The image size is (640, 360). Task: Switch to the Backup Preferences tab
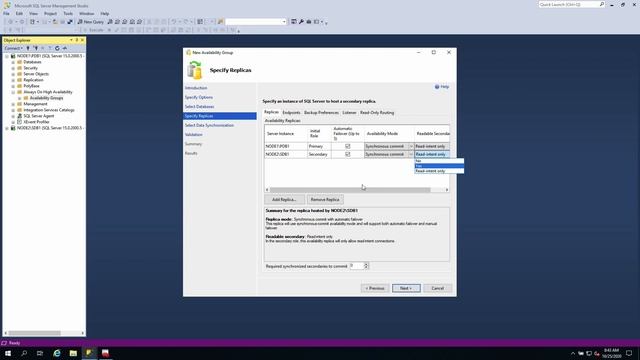(321, 113)
